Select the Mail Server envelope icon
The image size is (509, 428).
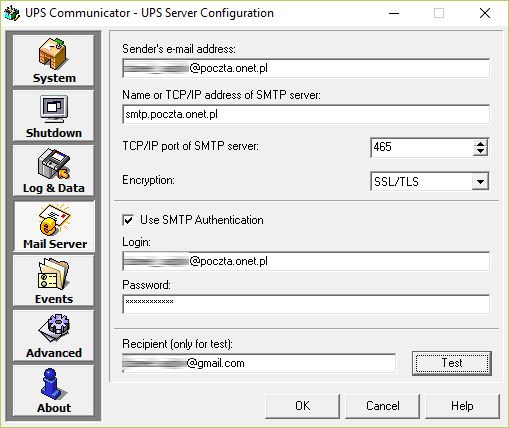point(55,220)
